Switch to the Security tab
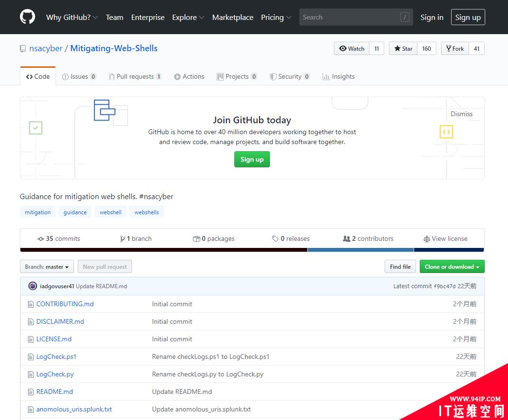508x420 pixels. point(290,76)
